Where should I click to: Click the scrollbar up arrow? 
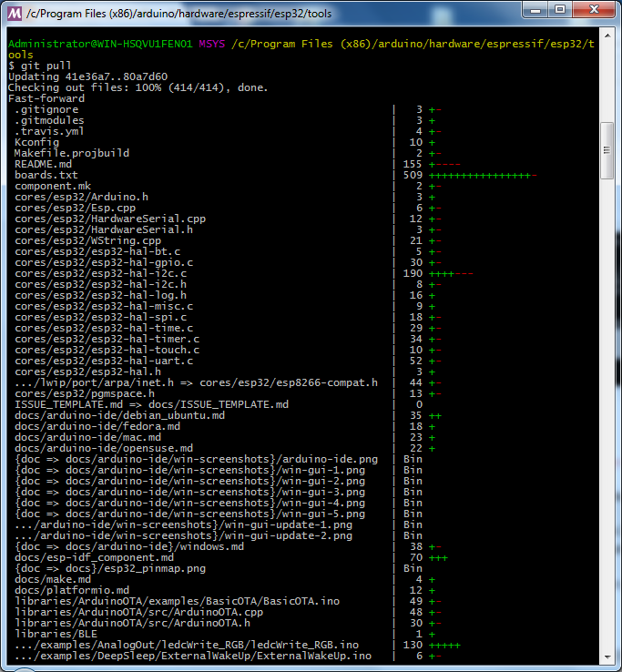pyautogui.click(x=607, y=36)
